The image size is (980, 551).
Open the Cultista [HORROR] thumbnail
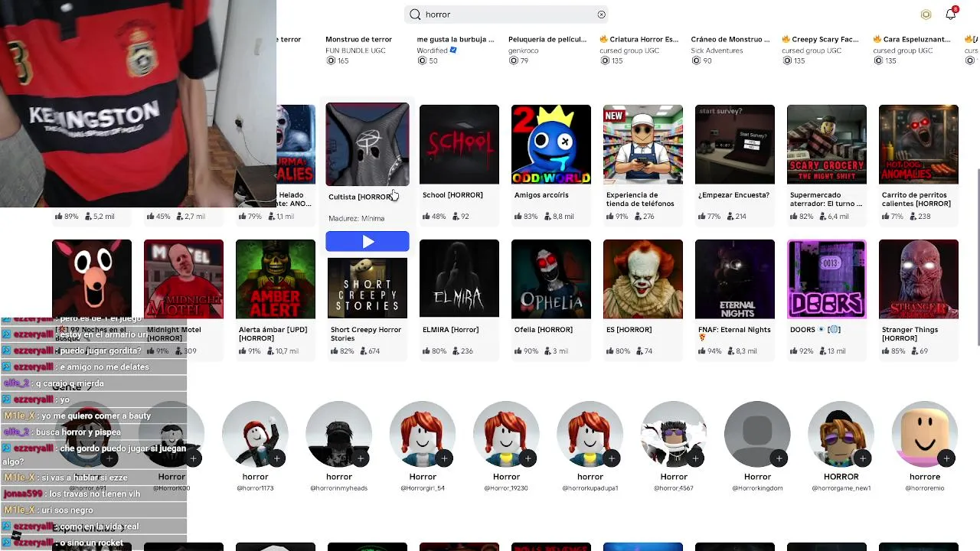[x=367, y=145]
